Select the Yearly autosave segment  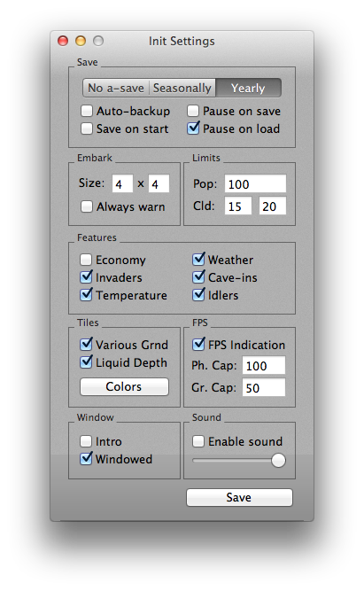248,88
